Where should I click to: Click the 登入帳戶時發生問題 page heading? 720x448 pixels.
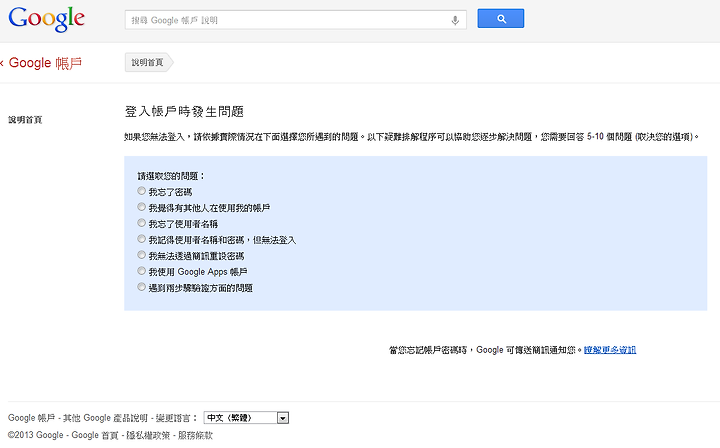[184, 112]
